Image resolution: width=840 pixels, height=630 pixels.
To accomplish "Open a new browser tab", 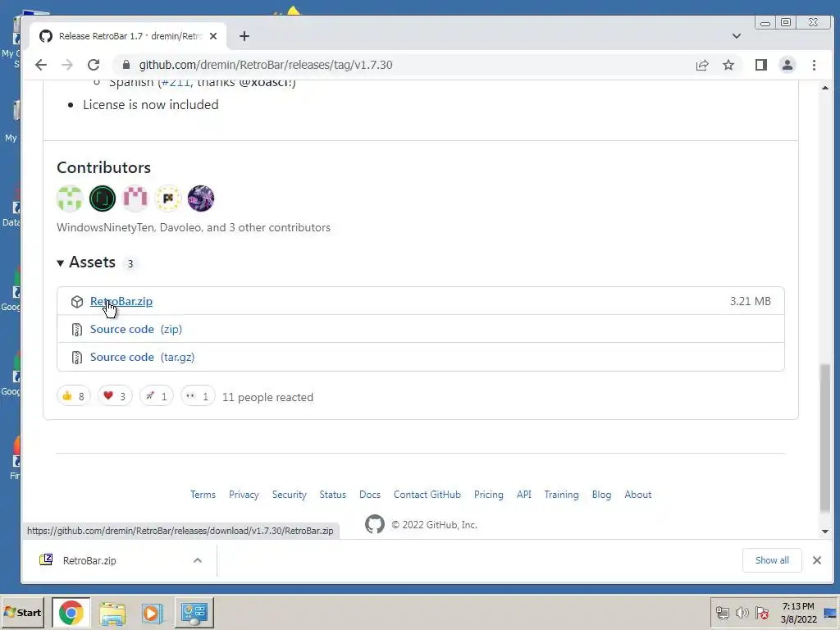I will pyautogui.click(x=244, y=36).
